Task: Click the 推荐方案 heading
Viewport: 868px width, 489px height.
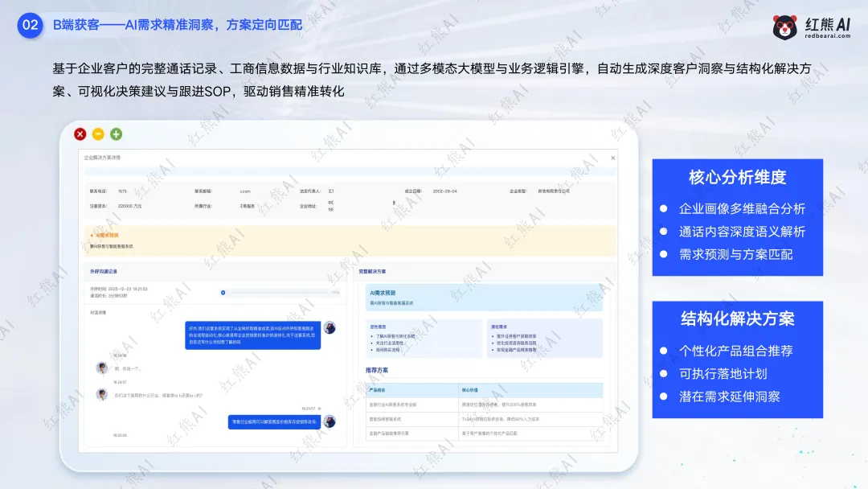Action: point(376,370)
